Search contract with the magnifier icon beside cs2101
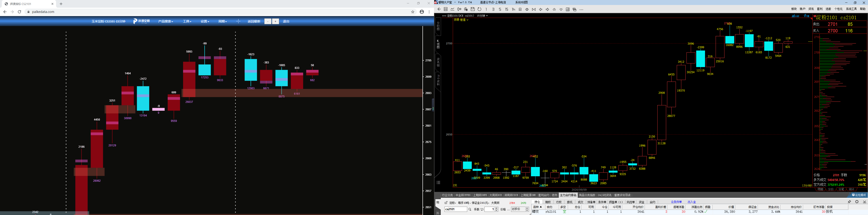The height and width of the screenshot is (215, 868). pyautogui.click(x=470, y=210)
